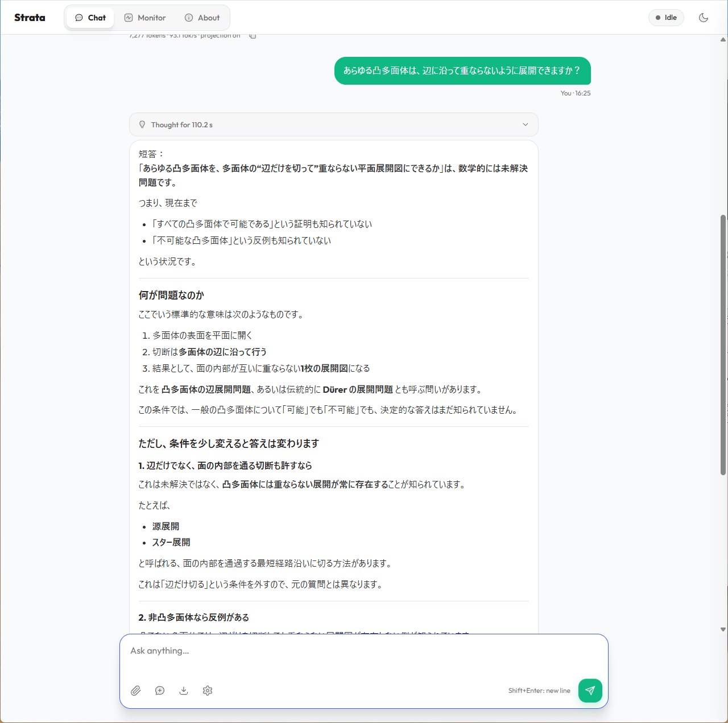
Task: Click scrollbar down arrow
Action: (x=723, y=629)
